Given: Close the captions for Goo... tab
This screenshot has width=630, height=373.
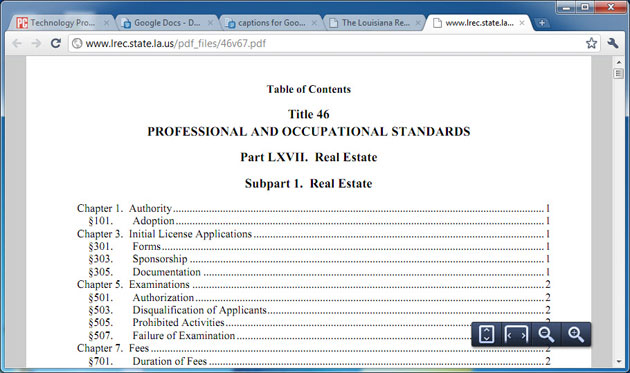Looking at the screenshot, I should point(314,23).
